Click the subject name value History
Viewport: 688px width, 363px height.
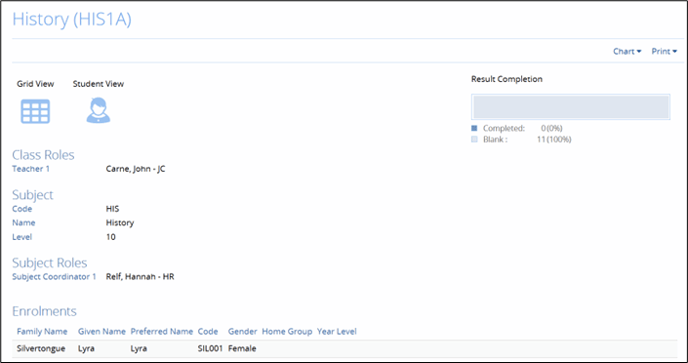coord(120,223)
